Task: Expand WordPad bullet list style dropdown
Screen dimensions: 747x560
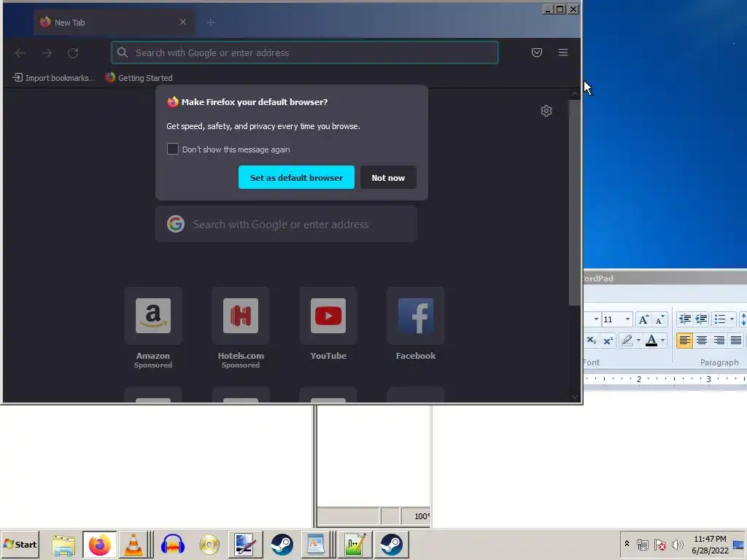Action: [732, 319]
